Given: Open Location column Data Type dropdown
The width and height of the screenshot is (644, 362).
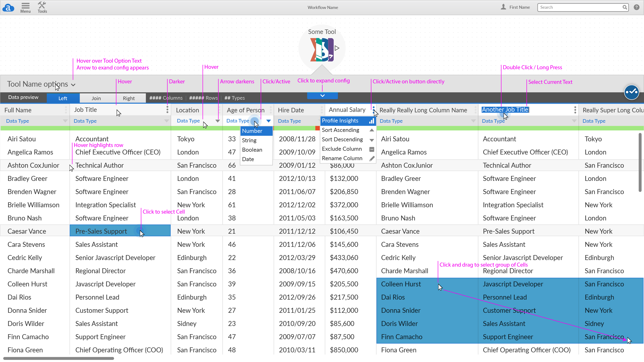Looking at the screenshot, I should coord(217,121).
